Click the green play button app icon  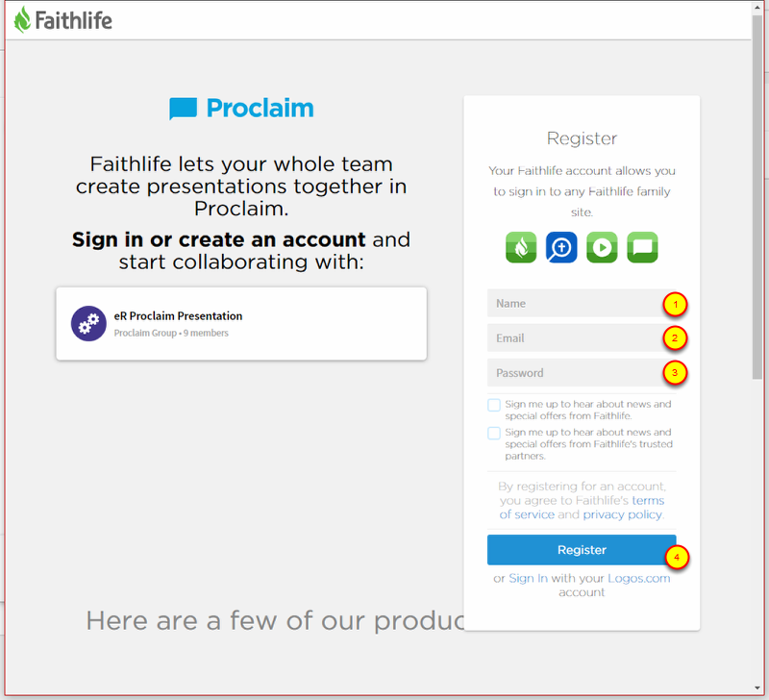[x=602, y=247]
